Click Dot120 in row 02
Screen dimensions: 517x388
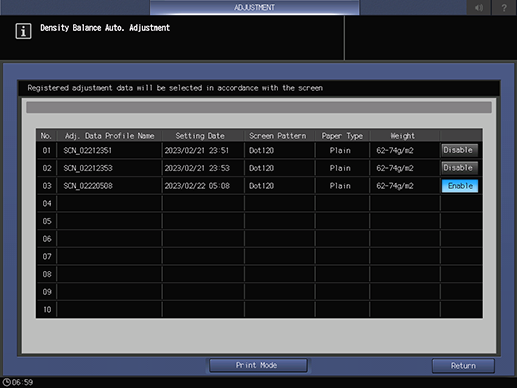261,168
